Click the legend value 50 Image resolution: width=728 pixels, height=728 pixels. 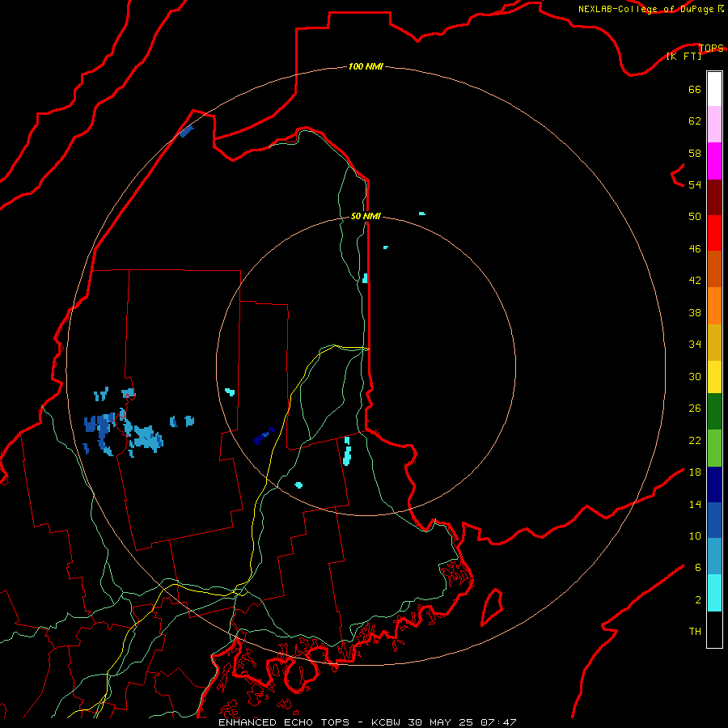tap(695, 216)
